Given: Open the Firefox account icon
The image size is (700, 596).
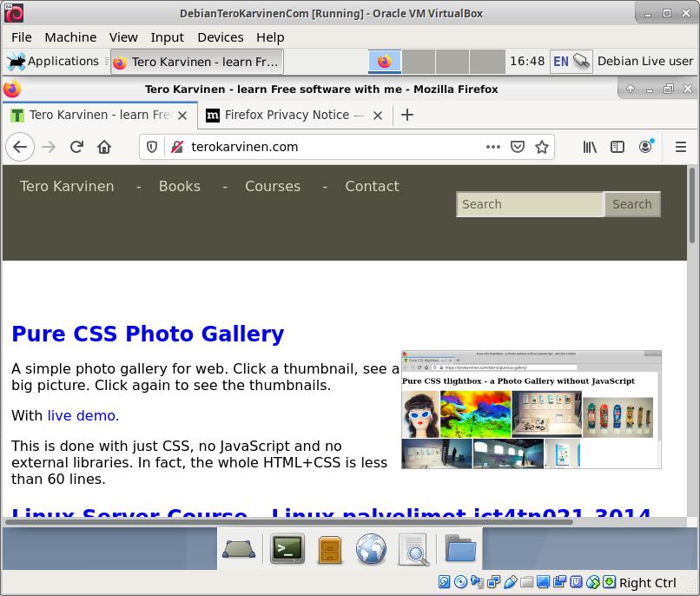Looking at the screenshot, I should (x=645, y=147).
